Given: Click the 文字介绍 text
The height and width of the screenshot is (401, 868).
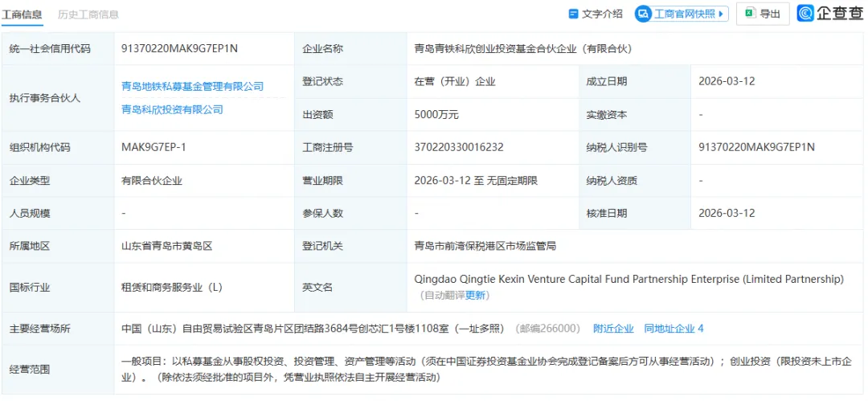Looking at the screenshot, I should [602, 14].
